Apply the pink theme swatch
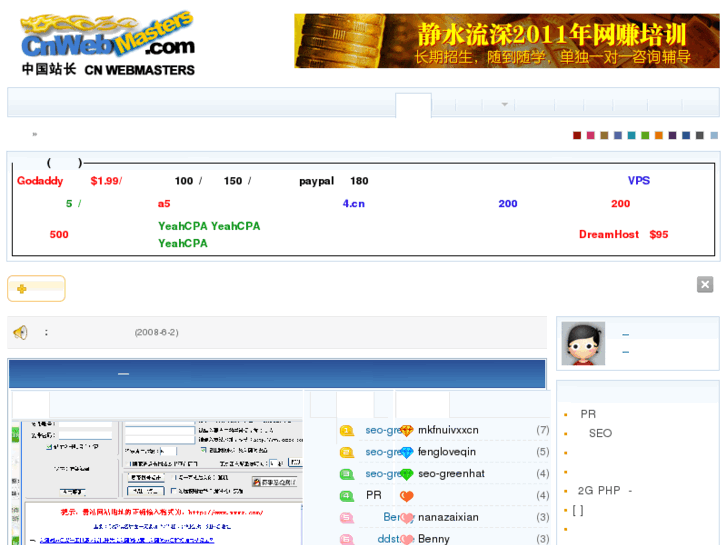 [x=590, y=135]
